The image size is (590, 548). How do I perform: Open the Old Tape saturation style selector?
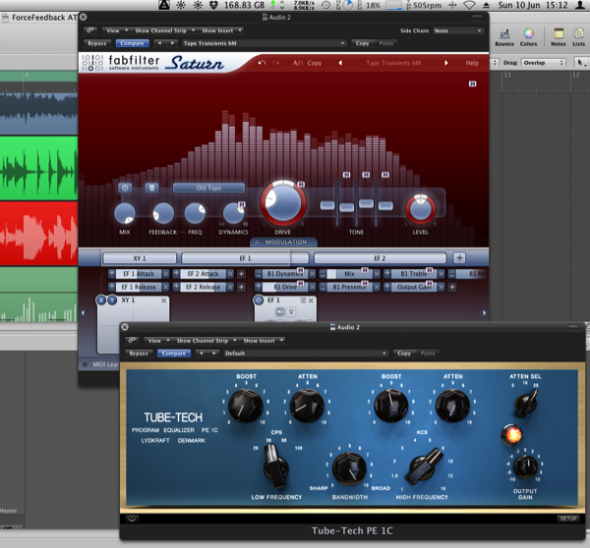[x=209, y=187]
